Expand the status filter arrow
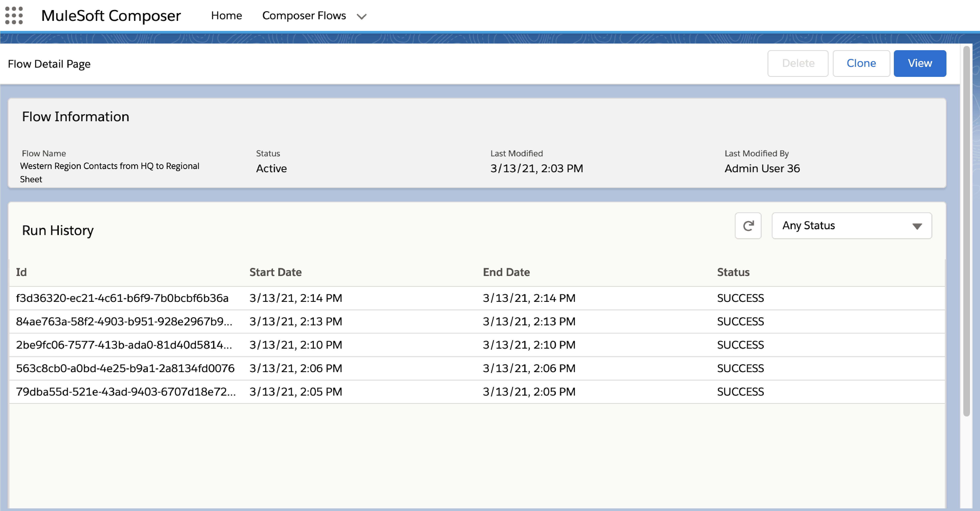980x511 pixels. [x=917, y=226]
